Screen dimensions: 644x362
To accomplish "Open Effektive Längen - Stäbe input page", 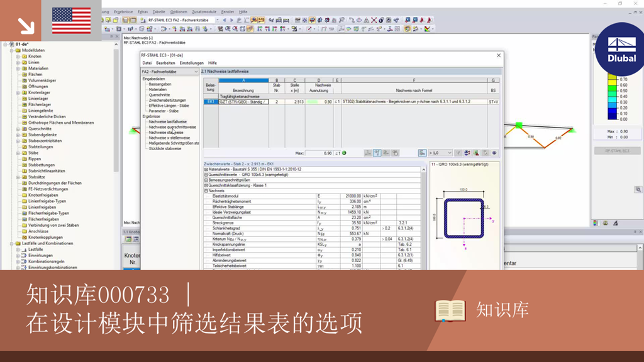I will (169, 106).
